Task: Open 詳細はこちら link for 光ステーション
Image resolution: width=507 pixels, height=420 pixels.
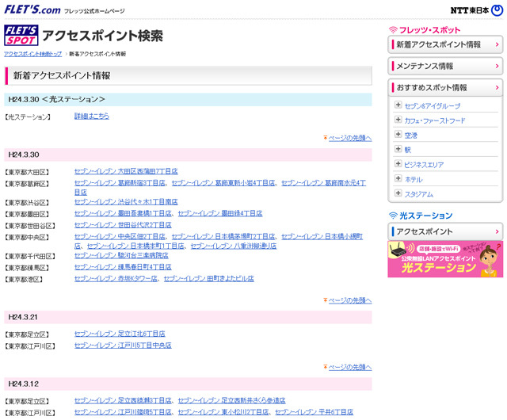Action: pos(92,116)
